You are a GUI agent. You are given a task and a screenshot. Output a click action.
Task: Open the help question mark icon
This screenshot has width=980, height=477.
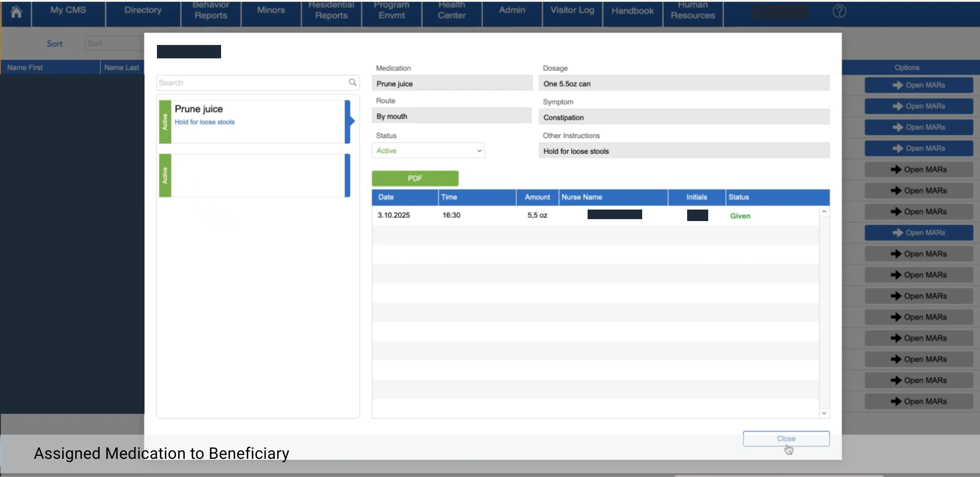(839, 11)
